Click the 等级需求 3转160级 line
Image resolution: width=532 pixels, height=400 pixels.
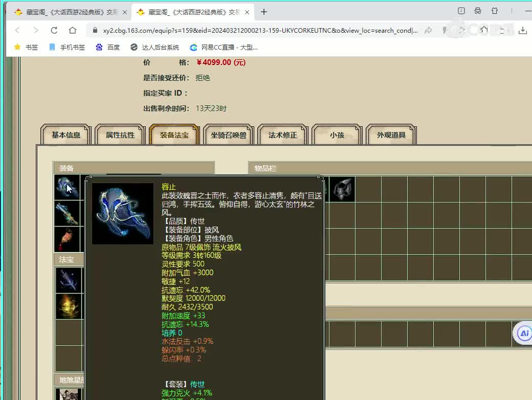click(x=191, y=255)
